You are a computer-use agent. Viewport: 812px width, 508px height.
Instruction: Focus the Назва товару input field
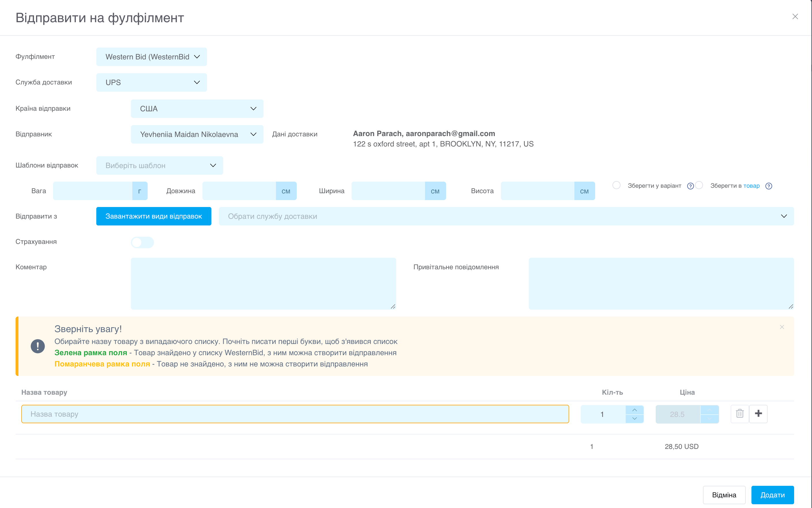pyautogui.click(x=295, y=414)
